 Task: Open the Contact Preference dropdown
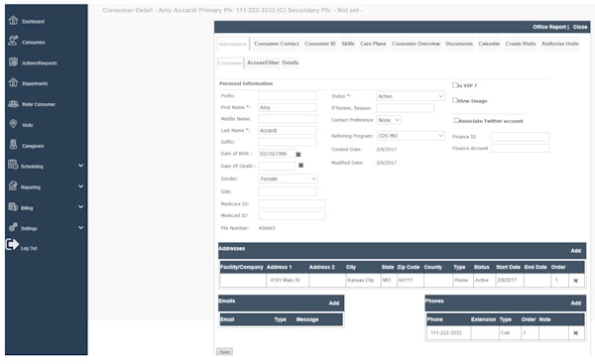click(x=389, y=120)
